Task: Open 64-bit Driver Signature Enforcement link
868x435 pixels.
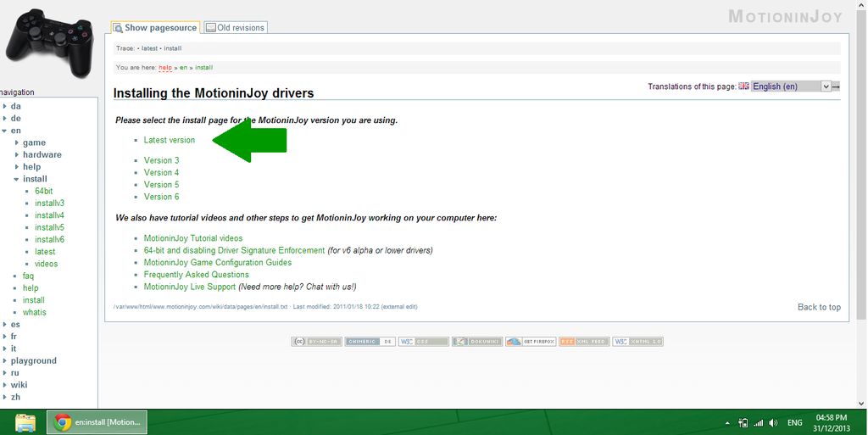Action: [234, 251]
